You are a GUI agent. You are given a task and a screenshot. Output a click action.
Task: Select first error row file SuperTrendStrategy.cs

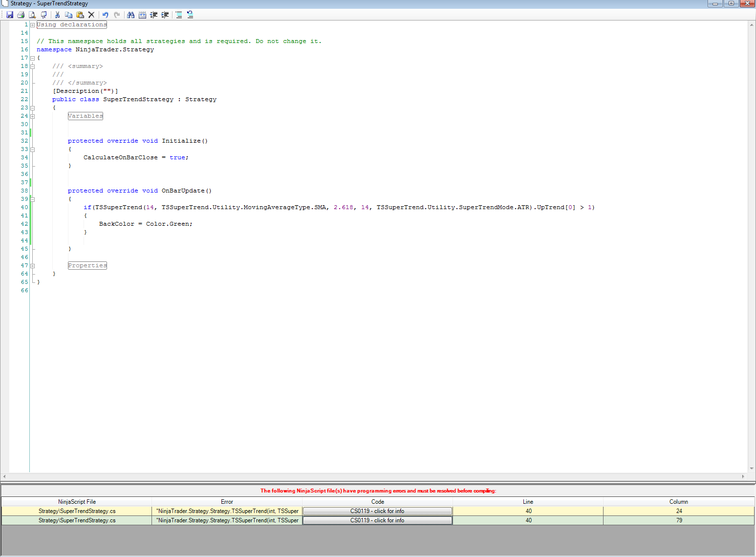pos(77,511)
